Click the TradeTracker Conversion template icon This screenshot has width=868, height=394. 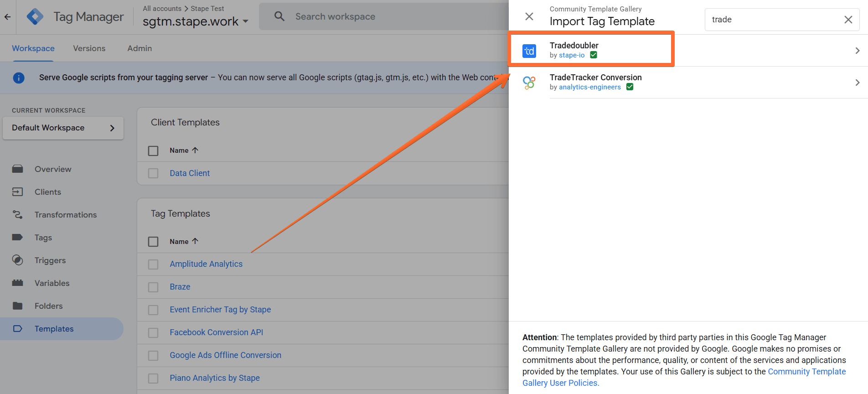point(529,83)
